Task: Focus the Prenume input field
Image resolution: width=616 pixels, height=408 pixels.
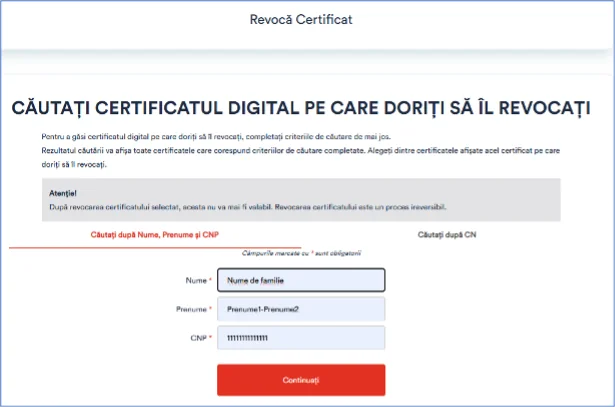Action: point(301,310)
